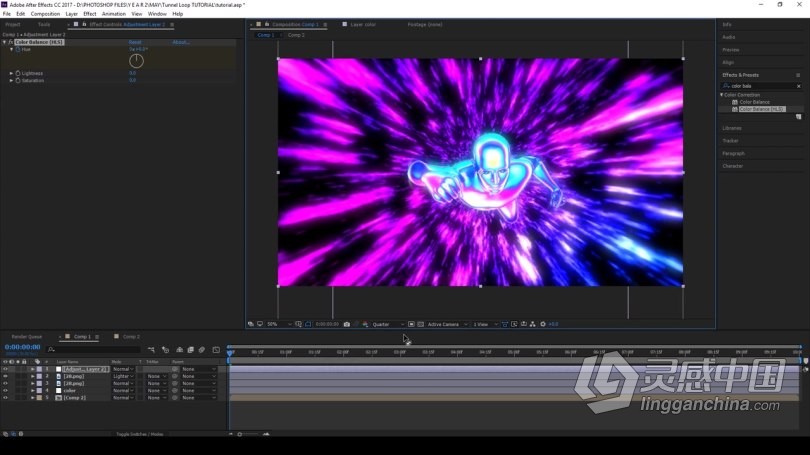
Task: Click the pixel aspect ratio correction icon
Action: click(x=505, y=324)
